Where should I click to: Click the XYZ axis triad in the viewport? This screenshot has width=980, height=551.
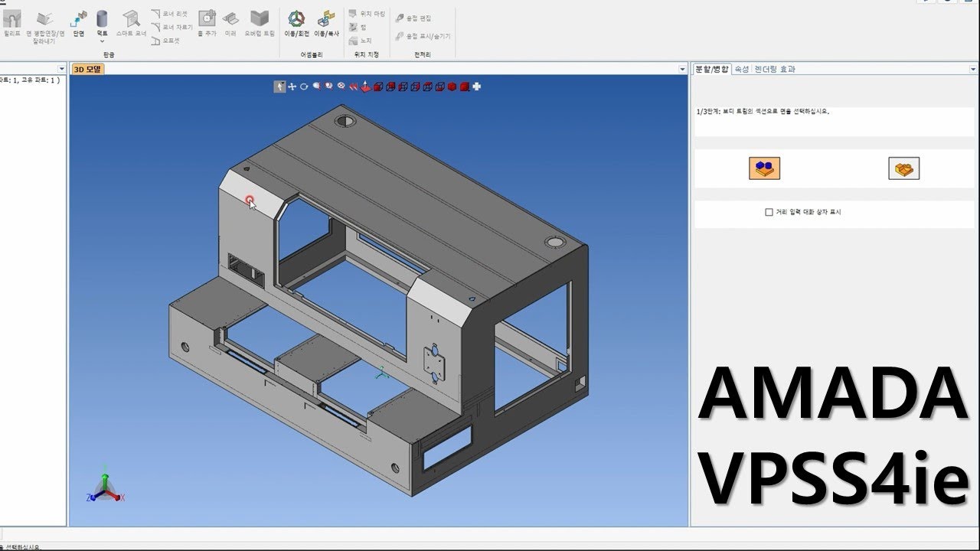105,485
